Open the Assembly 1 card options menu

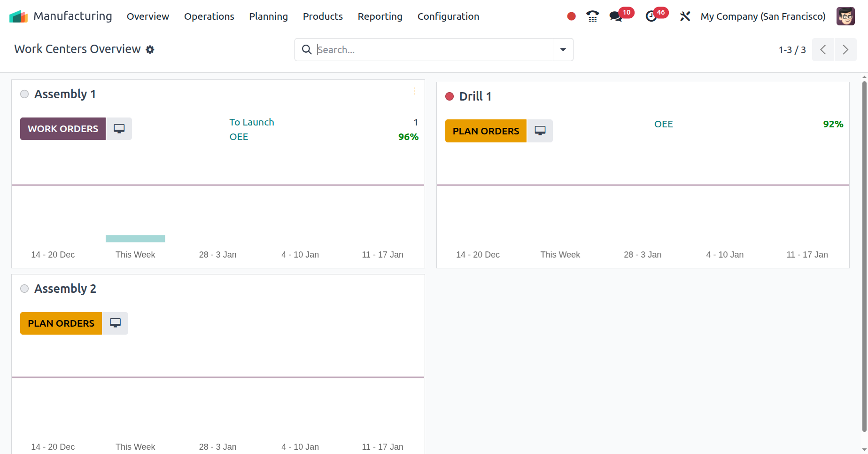414,92
